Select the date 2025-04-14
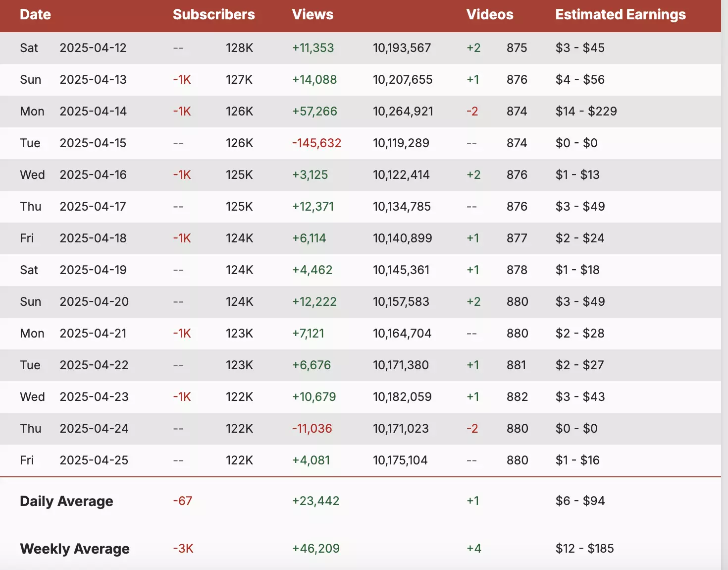The width and height of the screenshot is (728, 570). click(x=93, y=112)
